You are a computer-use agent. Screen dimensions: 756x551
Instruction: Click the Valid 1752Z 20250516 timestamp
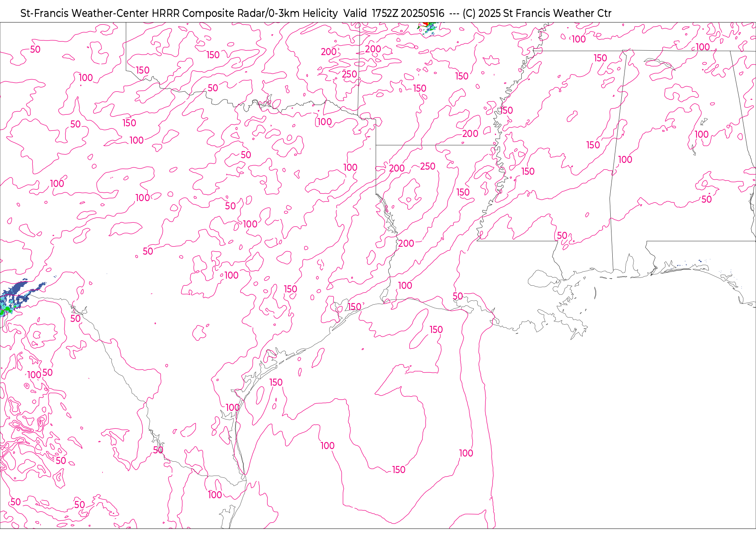pyautogui.click(x=394, y=13)
